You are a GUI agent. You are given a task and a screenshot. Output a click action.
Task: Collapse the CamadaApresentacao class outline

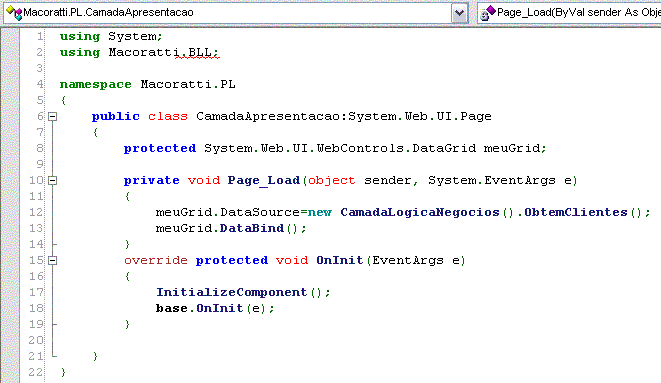52,116
